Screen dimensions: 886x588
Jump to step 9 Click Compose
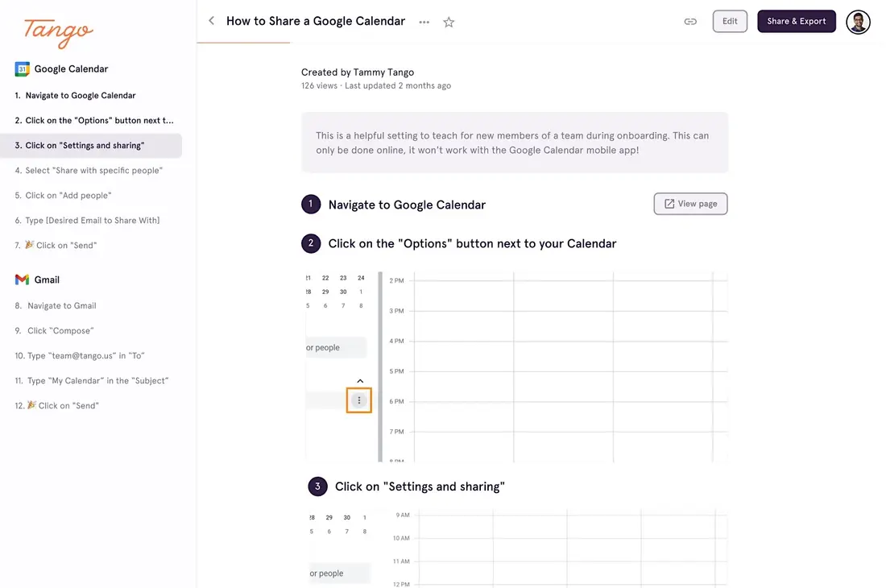click(54, 330)
